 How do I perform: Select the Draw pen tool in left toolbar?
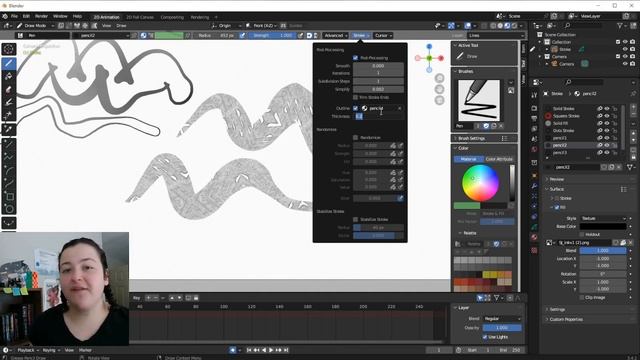(x=9, y=63)
